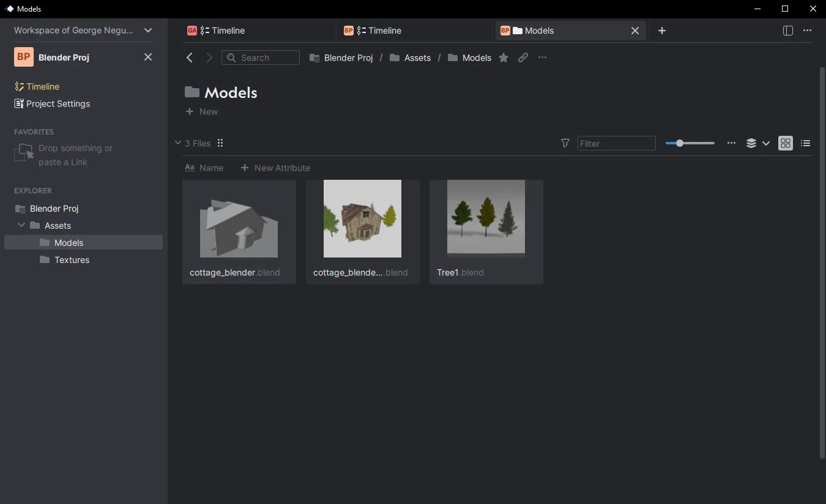
Task: Adjust the thumbnail size slider
Action: (x=679, y=143)
